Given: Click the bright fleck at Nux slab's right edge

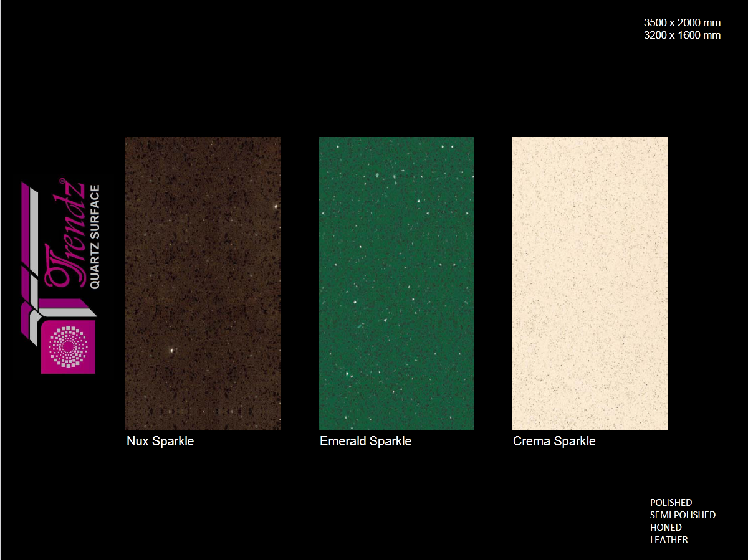Looking at the screenshot, I should (275, 206).
